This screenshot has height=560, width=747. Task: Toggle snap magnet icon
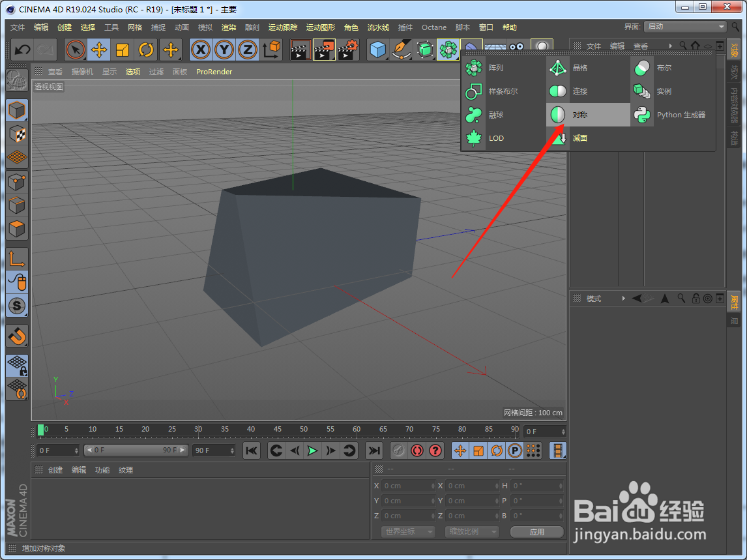17,336
